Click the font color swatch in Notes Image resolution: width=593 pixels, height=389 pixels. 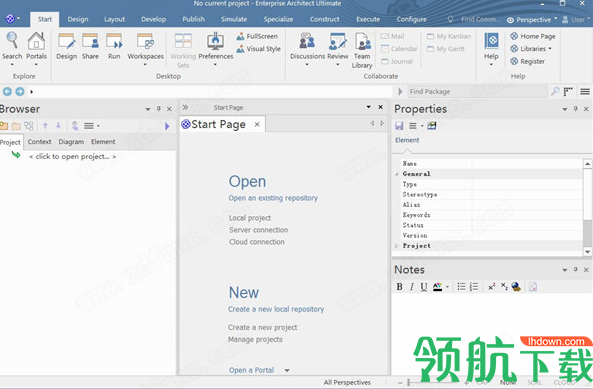438,287
